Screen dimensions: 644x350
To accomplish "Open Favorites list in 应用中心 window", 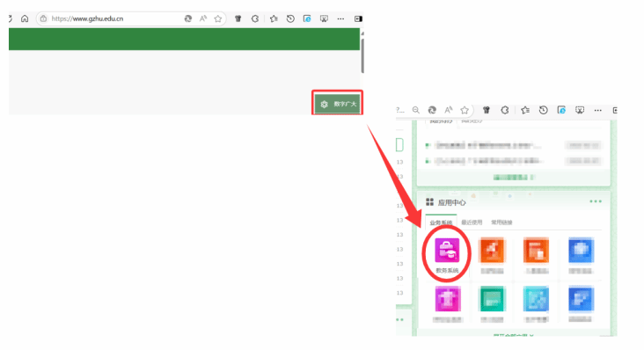I will (x=525, y=110).
